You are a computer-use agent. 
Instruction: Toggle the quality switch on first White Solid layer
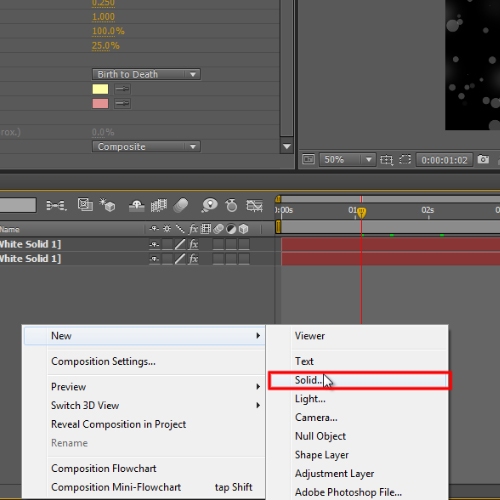(x=180, y=244)
